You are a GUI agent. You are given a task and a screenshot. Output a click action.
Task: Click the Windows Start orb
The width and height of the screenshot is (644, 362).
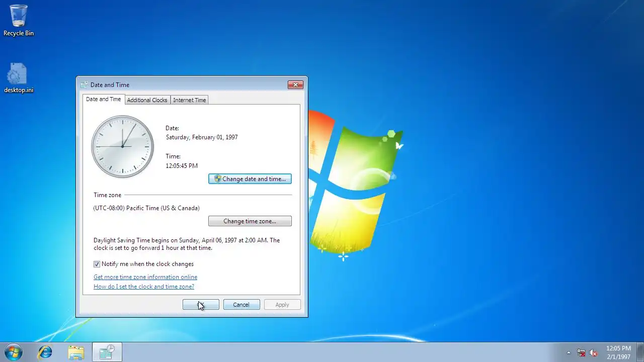[14, 352]
